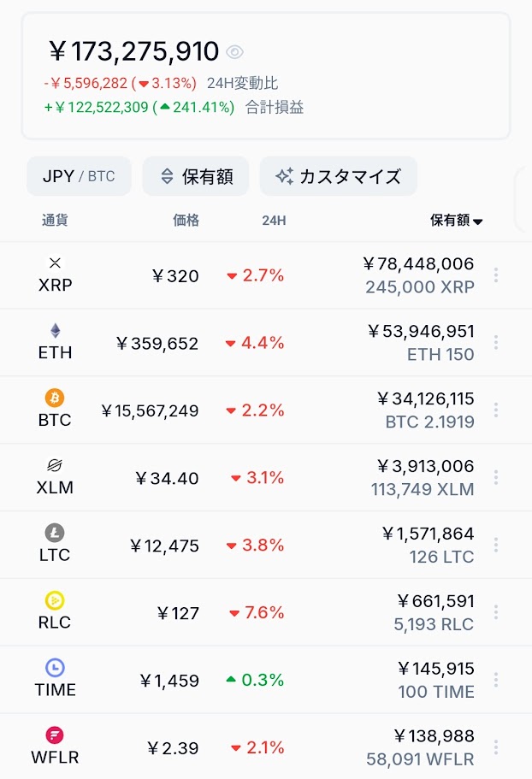Open the カスタマイズ customize options
The image size is (532, 779).
(339, 176)
